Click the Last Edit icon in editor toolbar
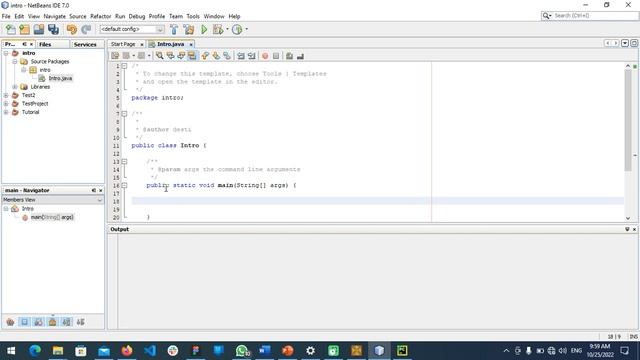This screenshot has height=360, width=640. point(115,56)
